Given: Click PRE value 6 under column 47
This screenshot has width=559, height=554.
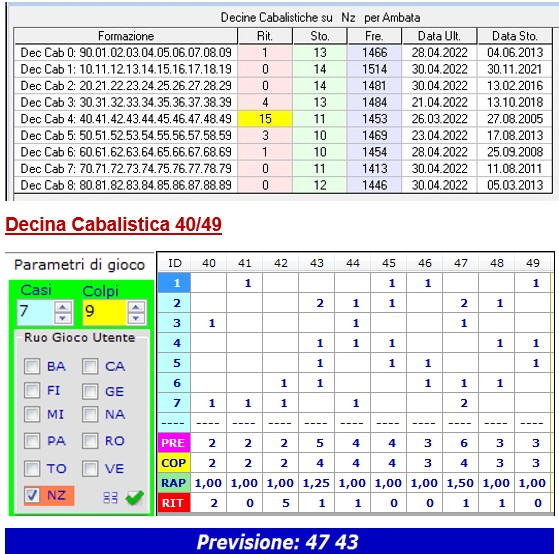Looking at the screenshot, I should [460, 443].
